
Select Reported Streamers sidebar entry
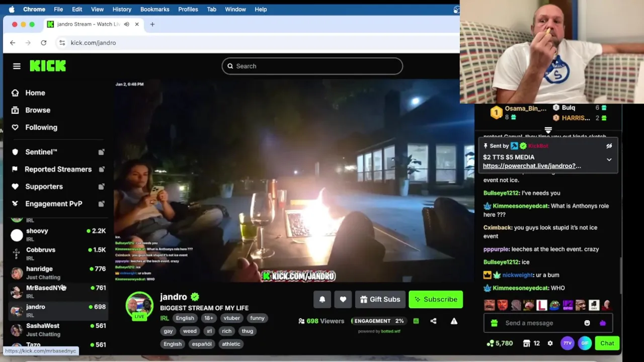point(58,169)
